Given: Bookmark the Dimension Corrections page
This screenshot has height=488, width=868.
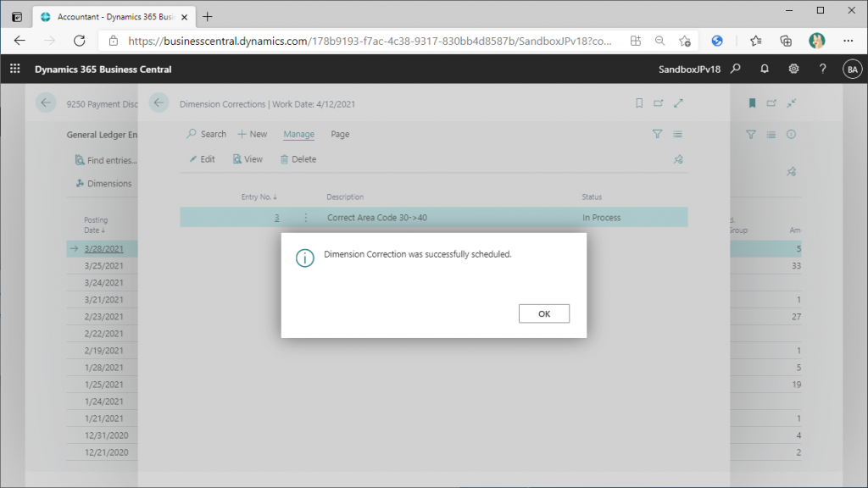Looking at the screenshot, I should click(639, 103).
